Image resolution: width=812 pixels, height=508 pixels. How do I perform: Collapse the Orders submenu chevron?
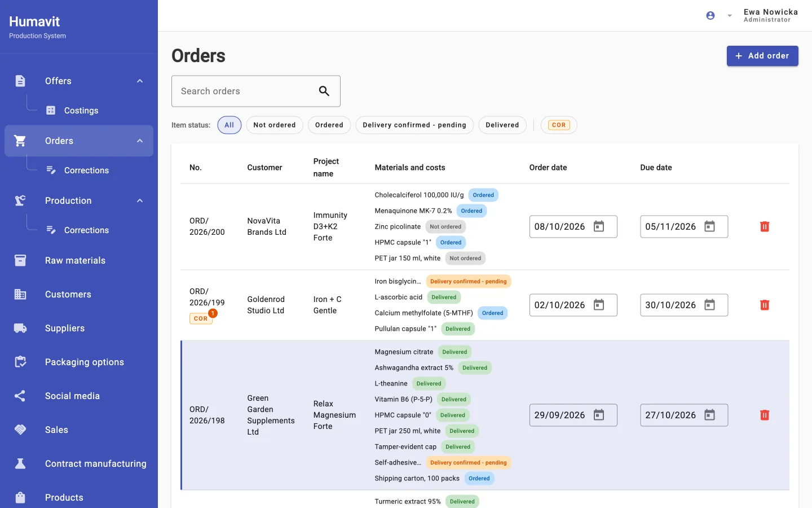(140, 141)
